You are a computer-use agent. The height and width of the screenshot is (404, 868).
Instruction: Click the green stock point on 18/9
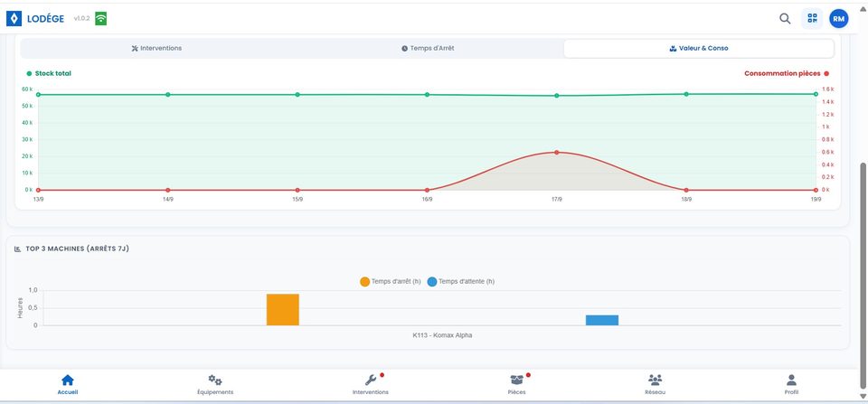pos(686,94)
